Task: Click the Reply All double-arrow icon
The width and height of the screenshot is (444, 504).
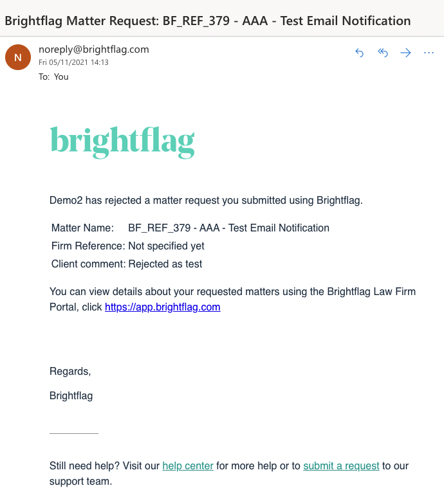Action: tap(383, 53)
